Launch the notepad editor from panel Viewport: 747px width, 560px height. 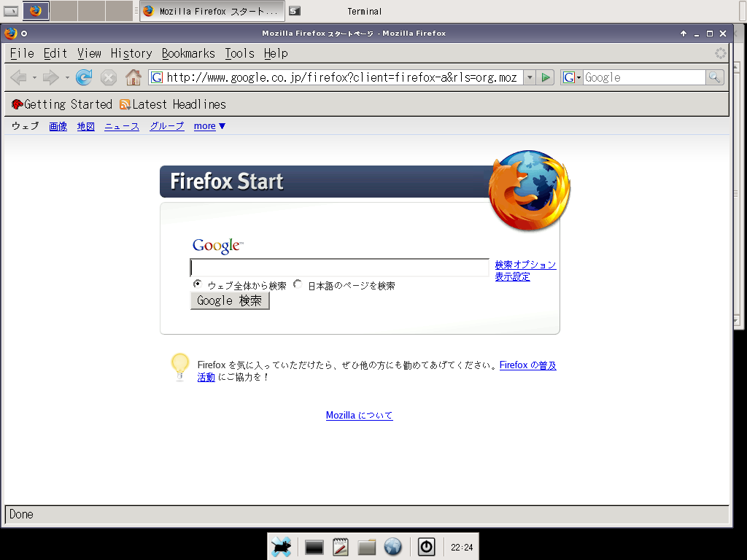340,547
